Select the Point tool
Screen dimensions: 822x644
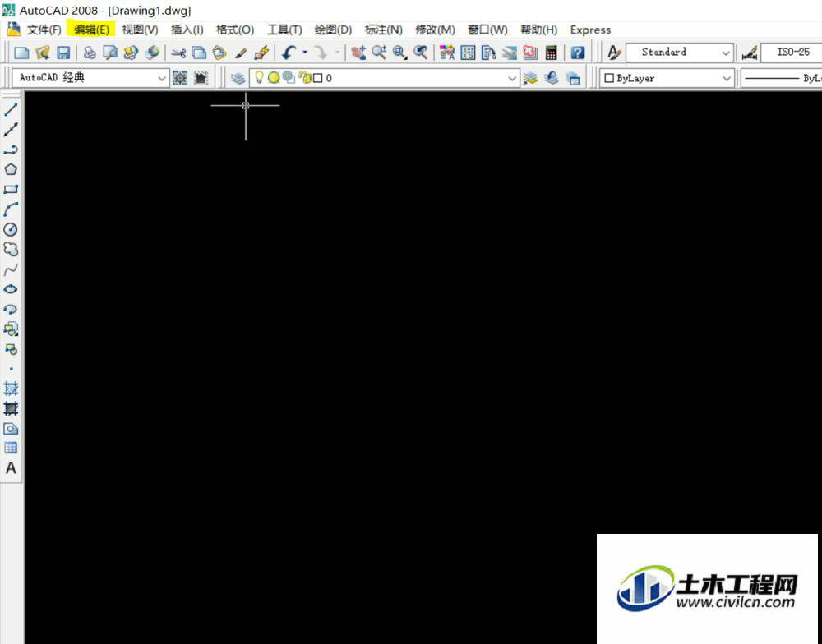point(11,369)
